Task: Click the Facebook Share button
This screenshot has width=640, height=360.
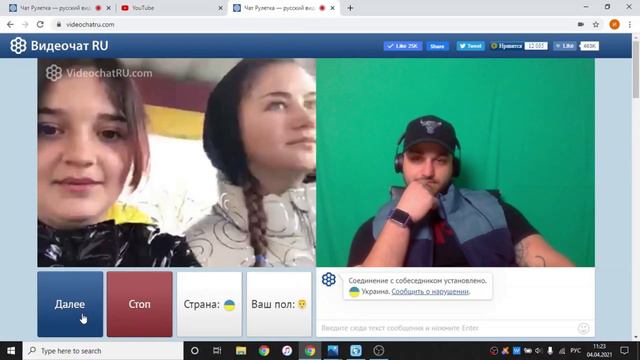Action: (x=437, y=46)
